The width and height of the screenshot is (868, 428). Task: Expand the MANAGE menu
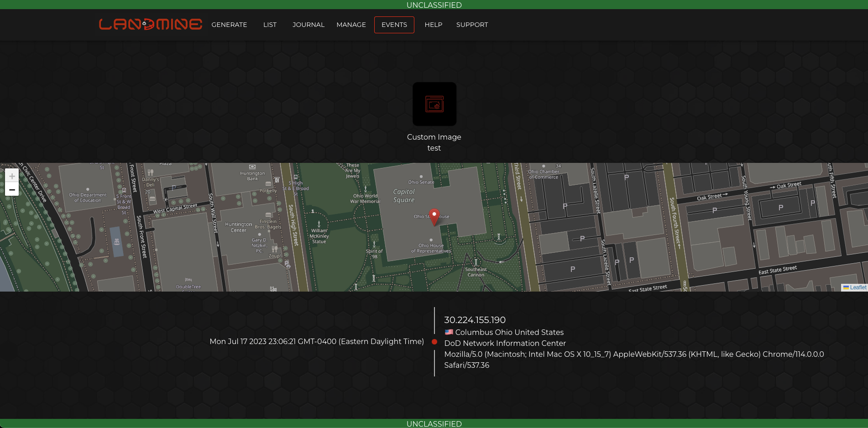[351, 25]
